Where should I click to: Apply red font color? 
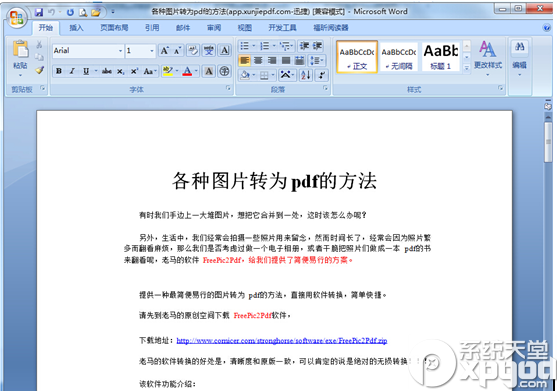(187, 71)
